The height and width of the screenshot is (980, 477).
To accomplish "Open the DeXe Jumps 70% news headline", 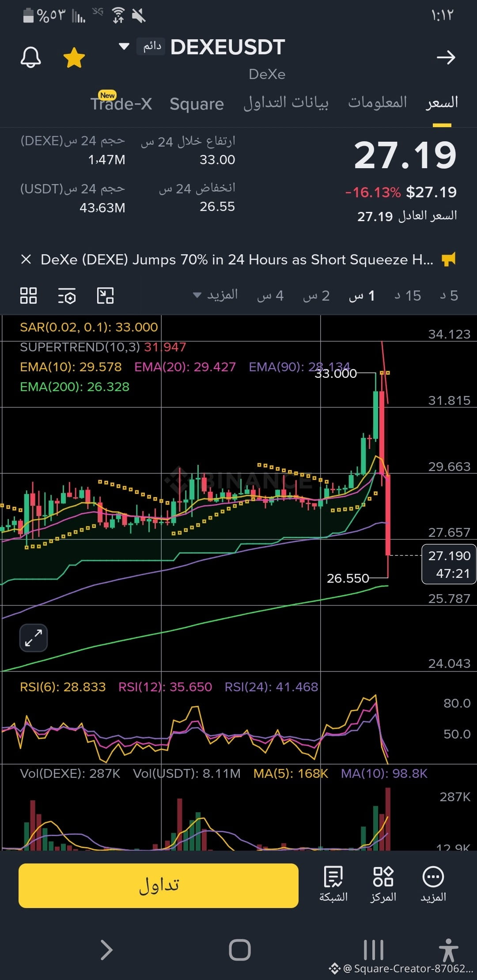I will pyautogui.click(x=237, y=260).
